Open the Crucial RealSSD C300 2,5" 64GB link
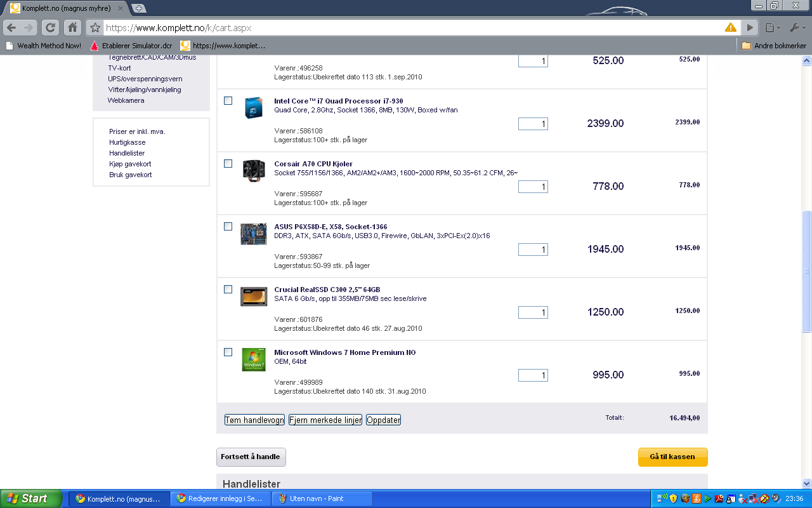The height and width of the screenshot is (508, 812). (327, 290)
